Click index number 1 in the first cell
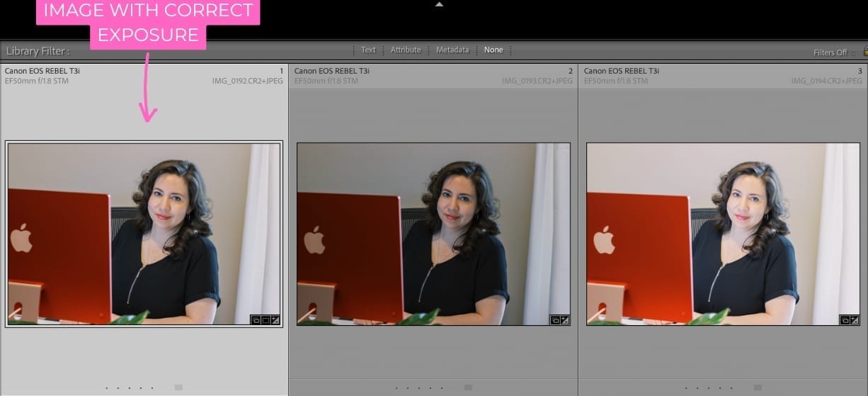Screen dimensions: 868x396 pyautogui.click(x=281, y=71)
